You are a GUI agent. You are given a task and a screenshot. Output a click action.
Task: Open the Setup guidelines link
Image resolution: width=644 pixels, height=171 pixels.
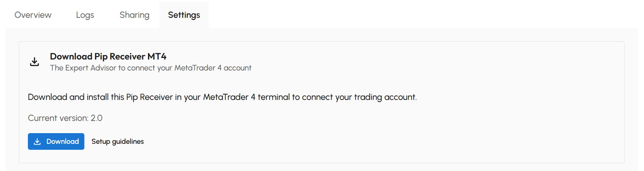tap(117, 141)
